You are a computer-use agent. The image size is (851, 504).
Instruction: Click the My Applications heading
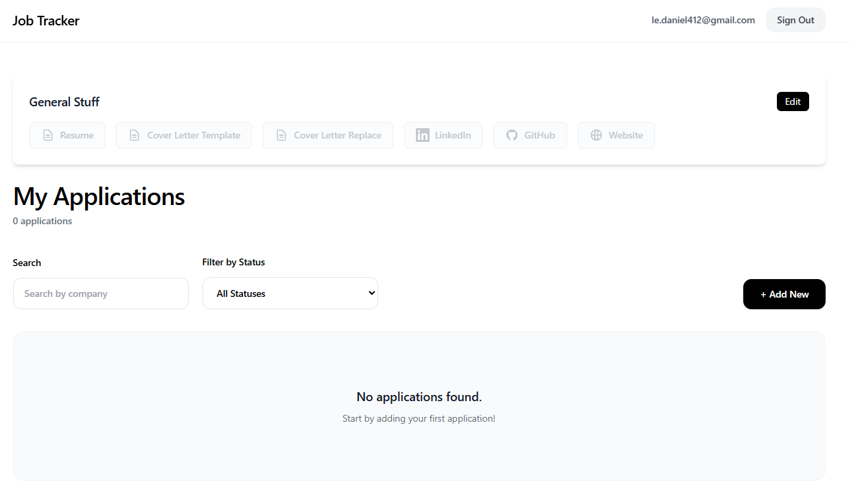99,197
